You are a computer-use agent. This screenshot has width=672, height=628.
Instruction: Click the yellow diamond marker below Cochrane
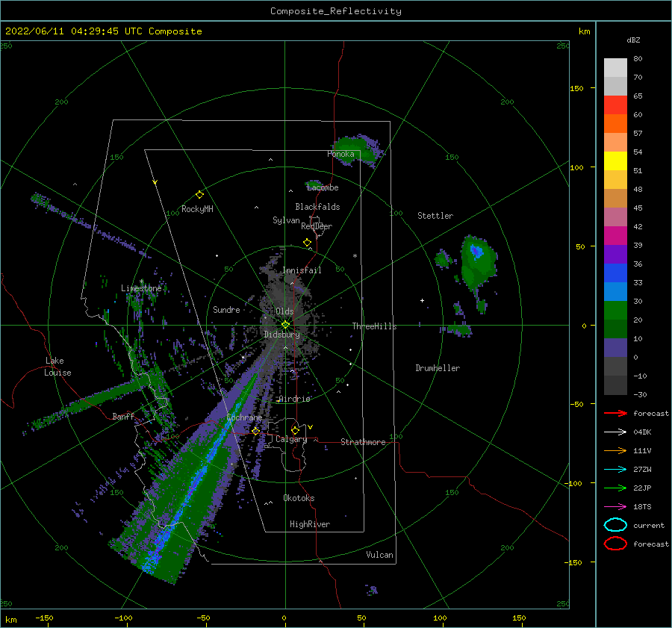click(x=255, y=431)
